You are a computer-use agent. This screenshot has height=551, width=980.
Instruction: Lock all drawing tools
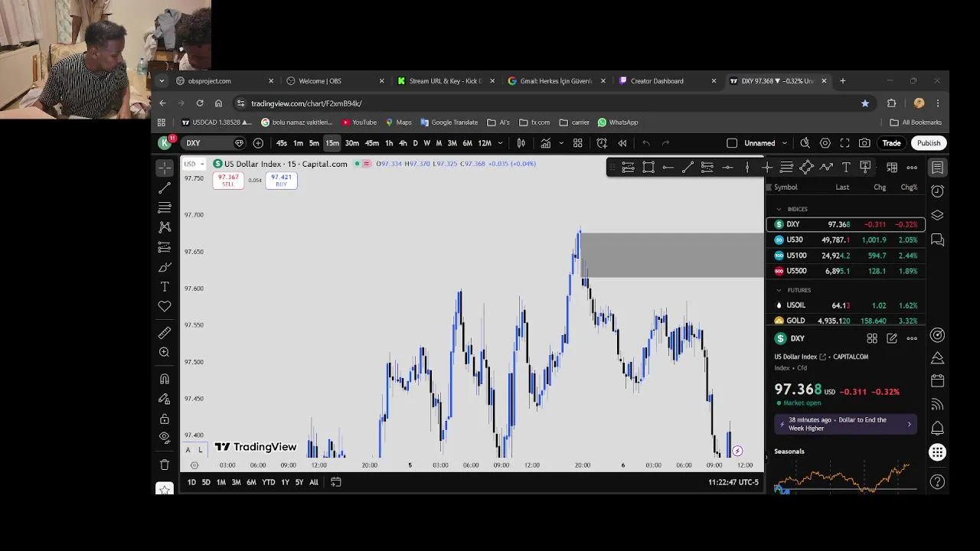click(165, 419)
